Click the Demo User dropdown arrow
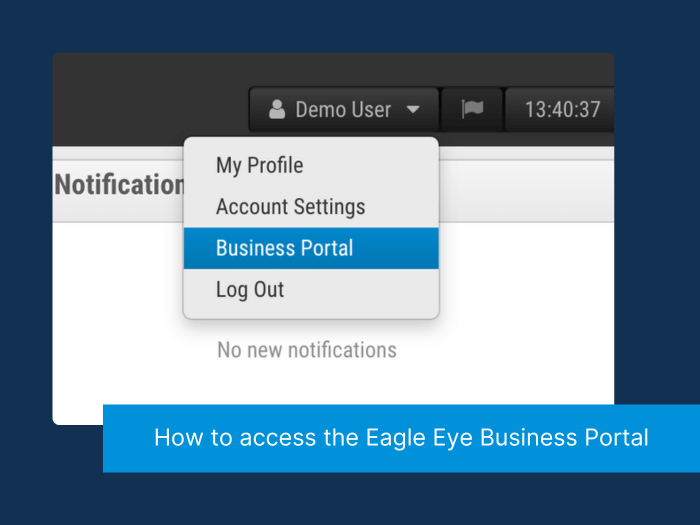700x525 pixels. [x=413, y=109]
